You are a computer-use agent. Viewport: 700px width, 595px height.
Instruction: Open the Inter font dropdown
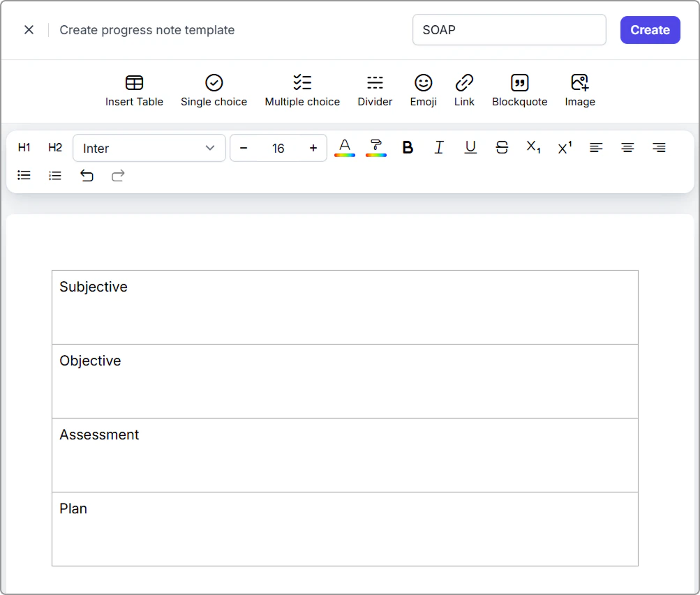click(x=149, y=148)
